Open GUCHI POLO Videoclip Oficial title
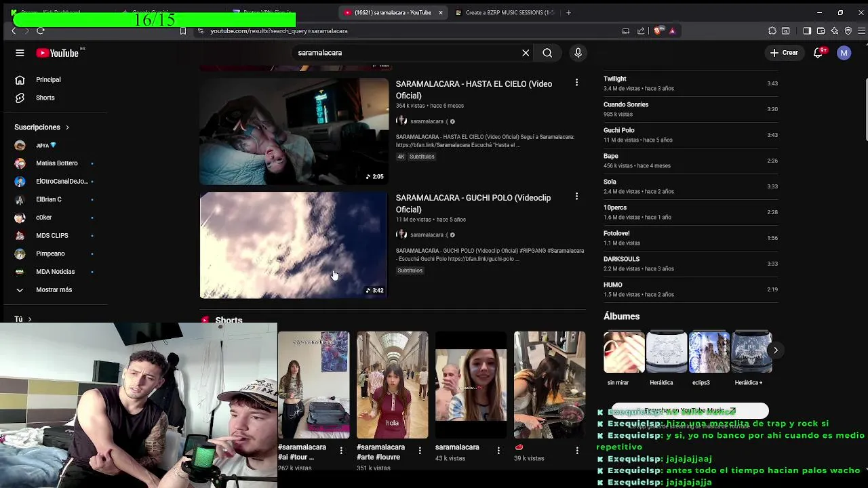The image size is (868, 488). [473, 203]
